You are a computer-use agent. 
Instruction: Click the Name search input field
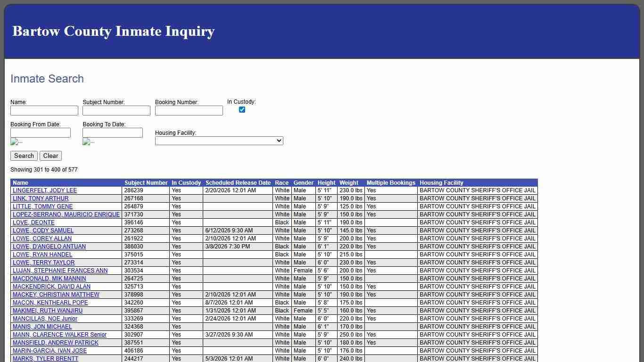(x=44, y=110)
